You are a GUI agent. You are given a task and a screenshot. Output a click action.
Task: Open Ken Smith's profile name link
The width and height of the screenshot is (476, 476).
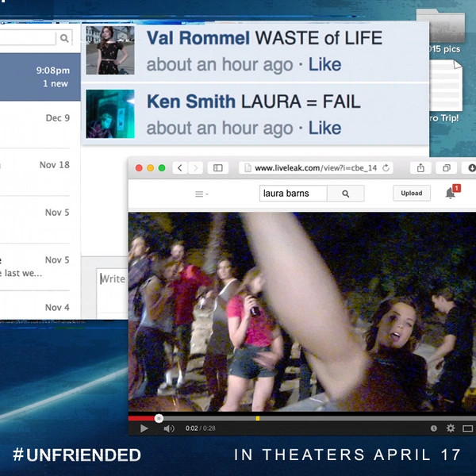[191, 102]
